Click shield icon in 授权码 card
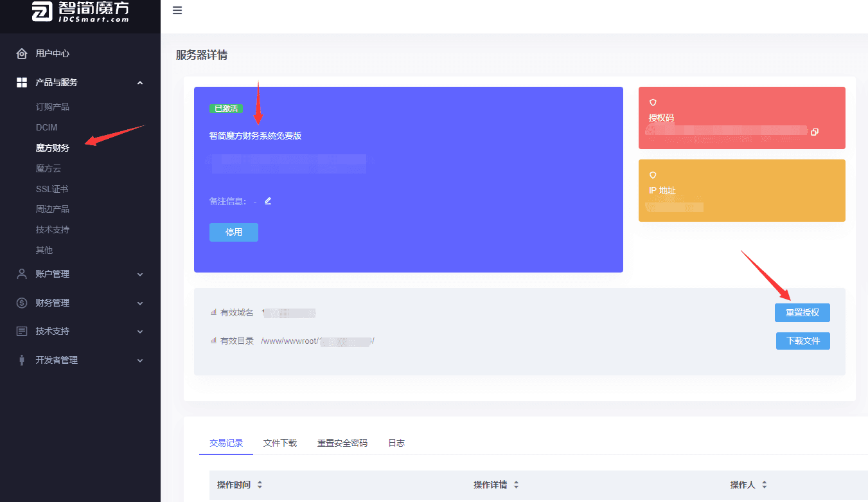The height and width of the screenshot is (502, 868). pos(653,102)
